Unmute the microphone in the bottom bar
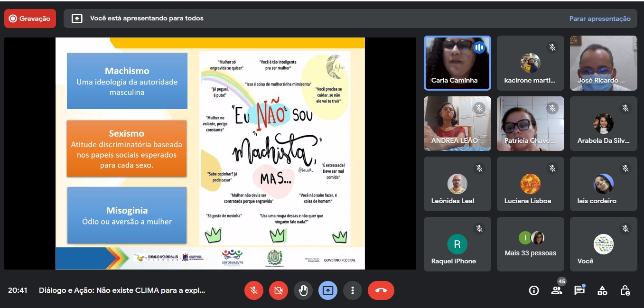The width and height of the screenshot is (644, 308). click(x=254, y=290)
